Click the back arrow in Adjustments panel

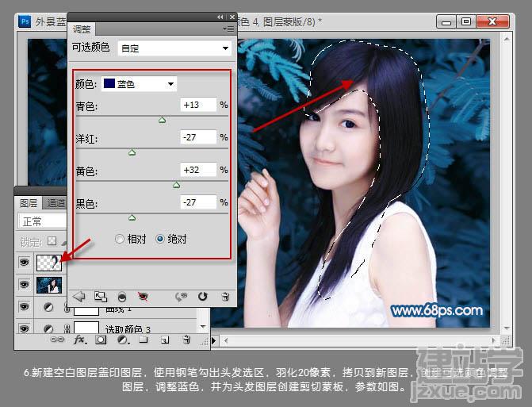click(79, 297)
